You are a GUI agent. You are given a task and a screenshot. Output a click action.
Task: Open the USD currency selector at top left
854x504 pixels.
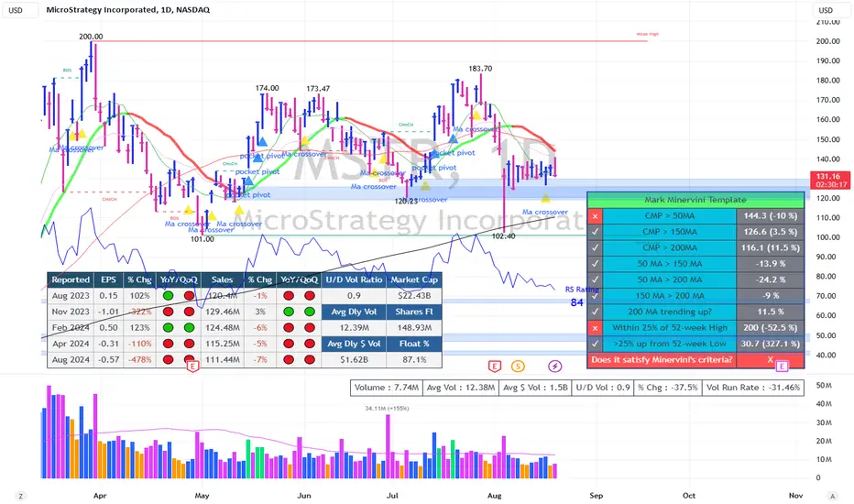[x=20, y=10]
